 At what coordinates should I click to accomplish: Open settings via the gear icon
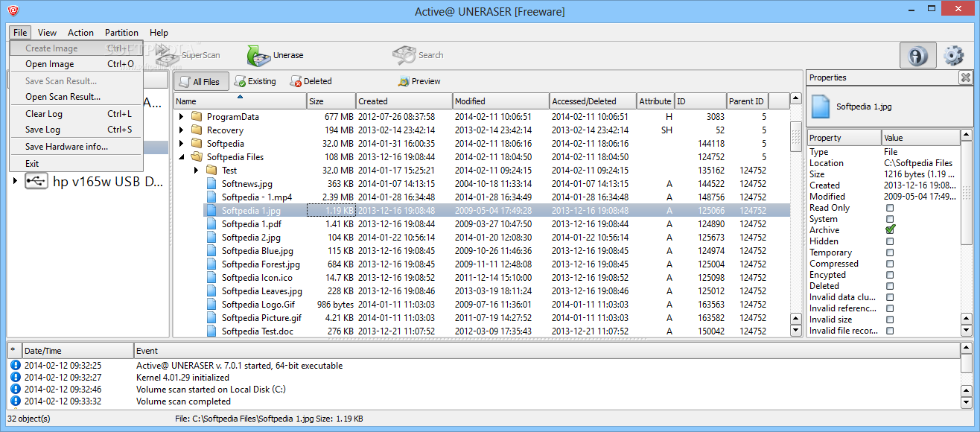954,56
